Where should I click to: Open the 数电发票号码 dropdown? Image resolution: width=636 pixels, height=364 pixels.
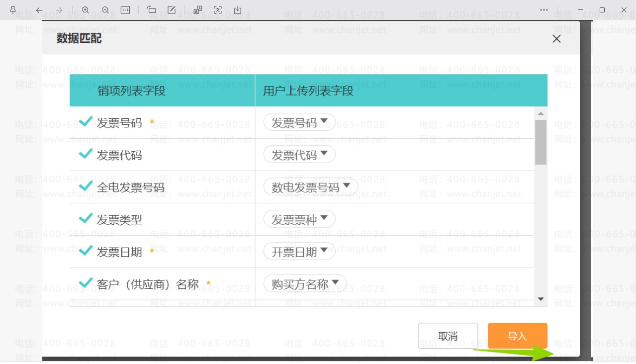click(311, 187)
